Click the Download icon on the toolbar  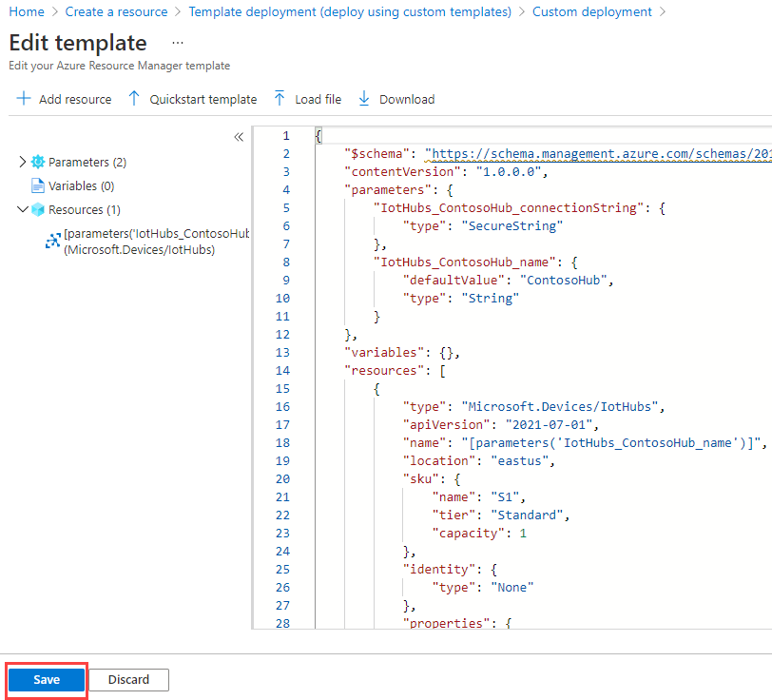pos(364,99)
